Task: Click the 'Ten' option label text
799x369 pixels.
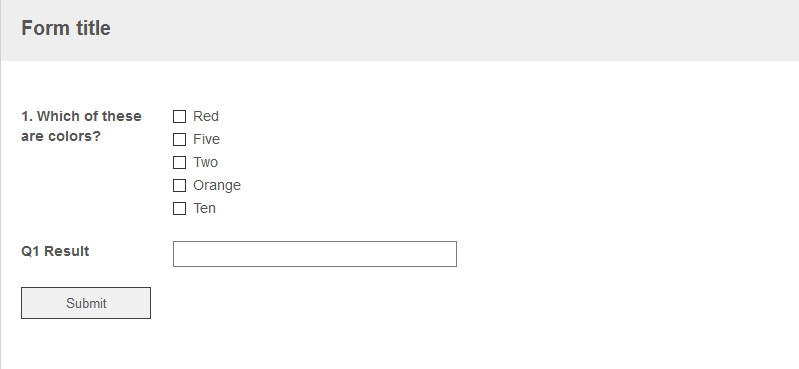Action: pyautogui.click(x=204, y=208)
